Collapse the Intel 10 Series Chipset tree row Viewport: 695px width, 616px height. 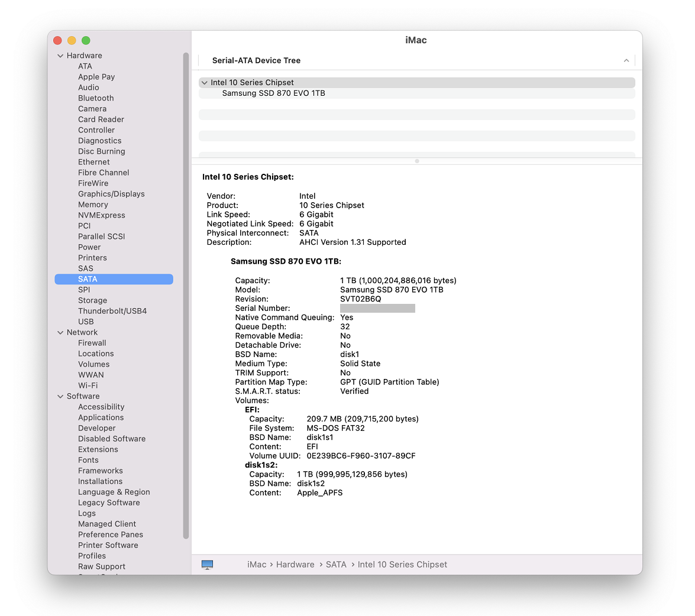(x=204, y=83)
